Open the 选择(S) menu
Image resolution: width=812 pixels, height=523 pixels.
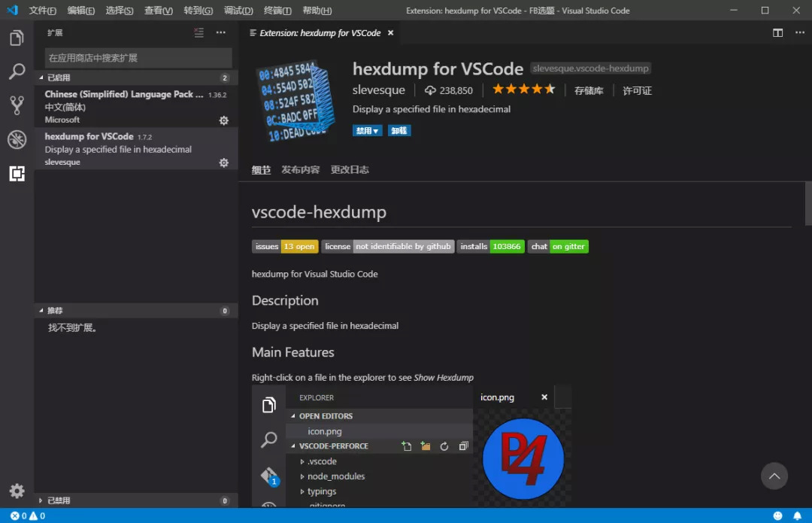[120, 11]
